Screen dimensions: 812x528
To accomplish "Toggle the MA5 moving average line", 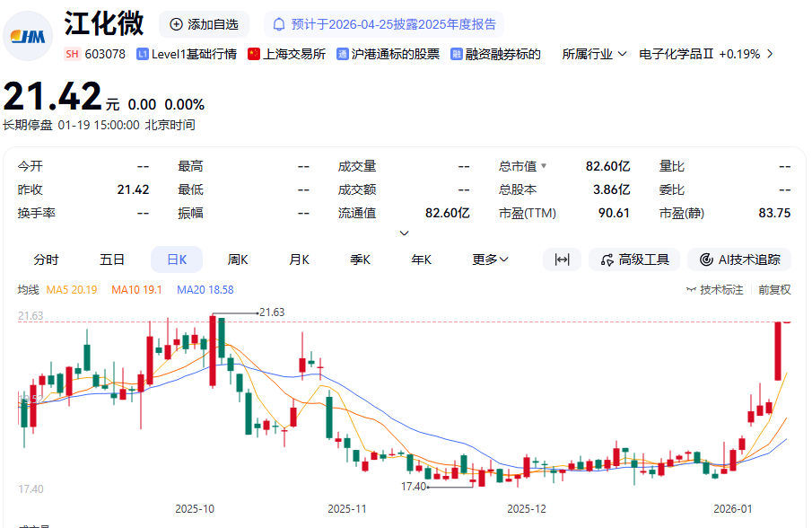I will pyautogui.click(x=71, y=289).
